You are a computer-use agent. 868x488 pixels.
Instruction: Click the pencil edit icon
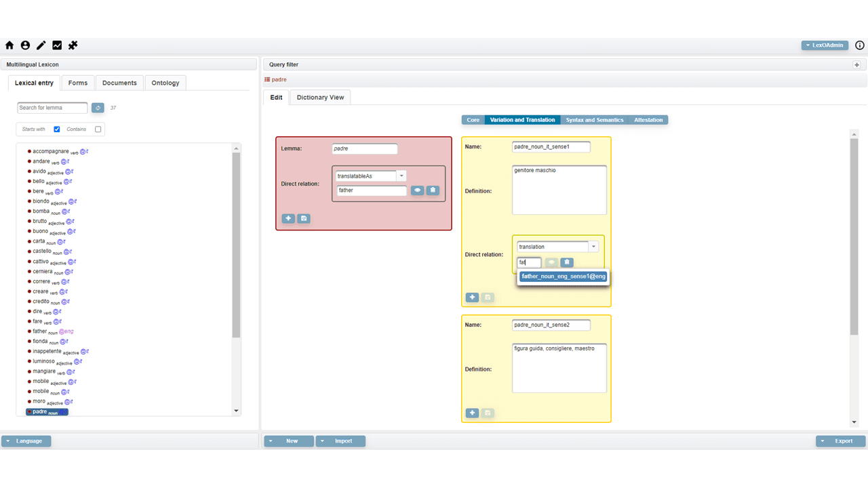coord(41,45)
